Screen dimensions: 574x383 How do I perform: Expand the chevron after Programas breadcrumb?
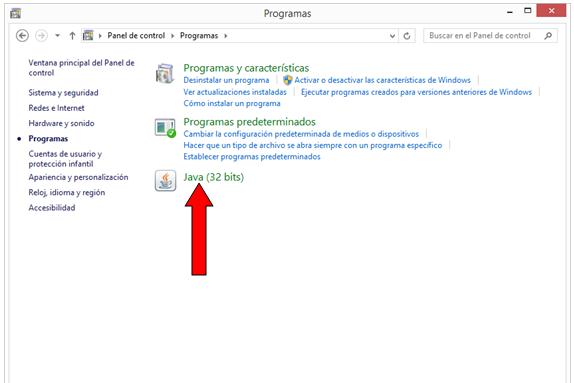(x=226, y=36)
